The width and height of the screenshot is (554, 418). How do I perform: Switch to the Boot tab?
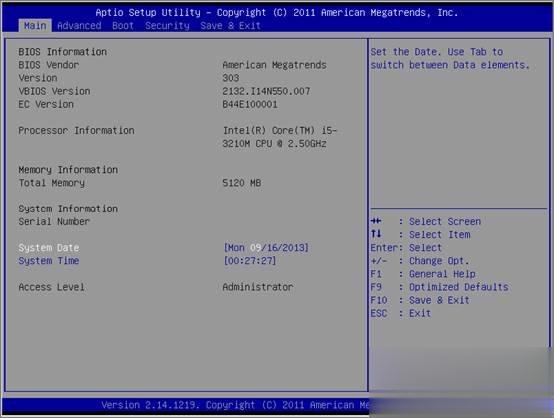[x=123, y=26]
